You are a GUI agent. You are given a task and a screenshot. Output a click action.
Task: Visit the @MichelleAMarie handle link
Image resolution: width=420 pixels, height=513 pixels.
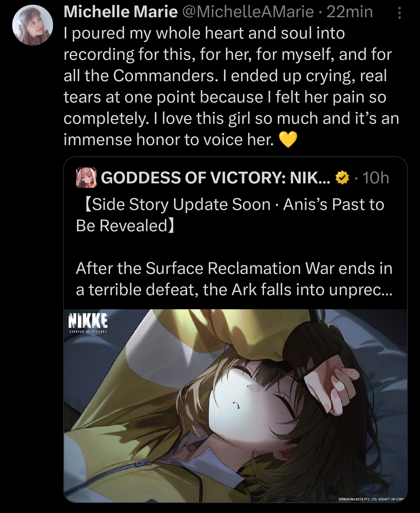coord(248,12)
